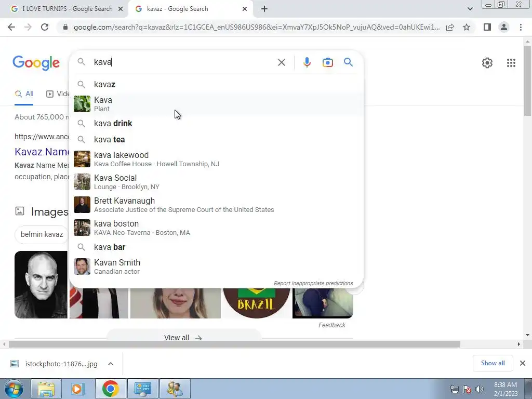532x399 pixels.
Task: Open a new tab with the plus icon
Action: point(264,9)
